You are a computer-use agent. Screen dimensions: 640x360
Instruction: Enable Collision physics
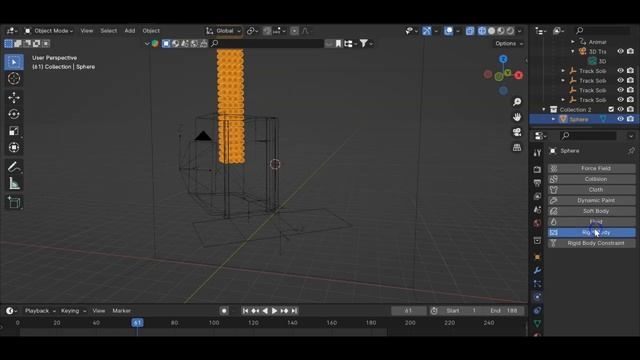pos(591,179)
